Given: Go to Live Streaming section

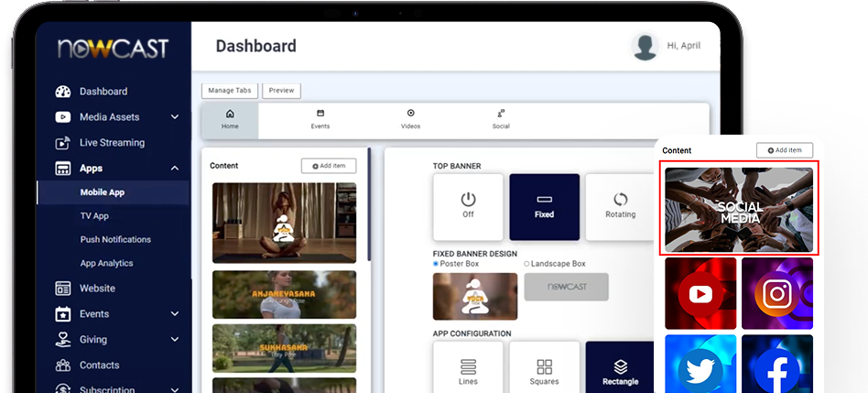Looking at the screenshot, I should [x=112, y=143].
